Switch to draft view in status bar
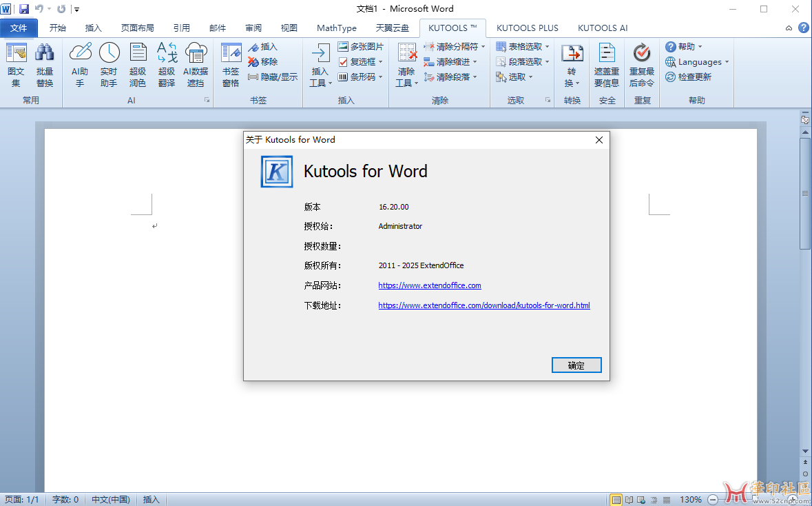Image resolution: width=812 pixels, height=506 pixels. coord(667,500)
